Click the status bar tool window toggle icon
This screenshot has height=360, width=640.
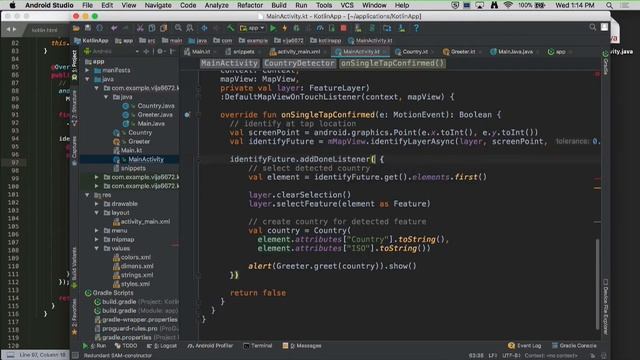[76, 356]
